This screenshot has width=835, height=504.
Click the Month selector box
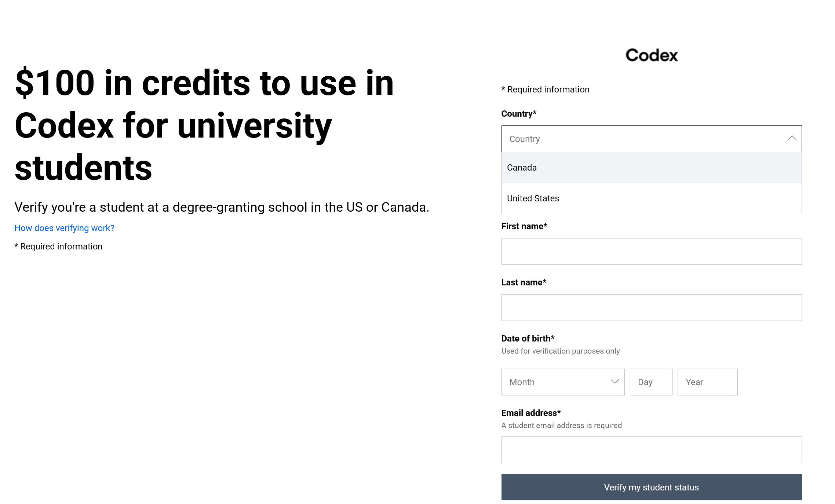[563, 382]
